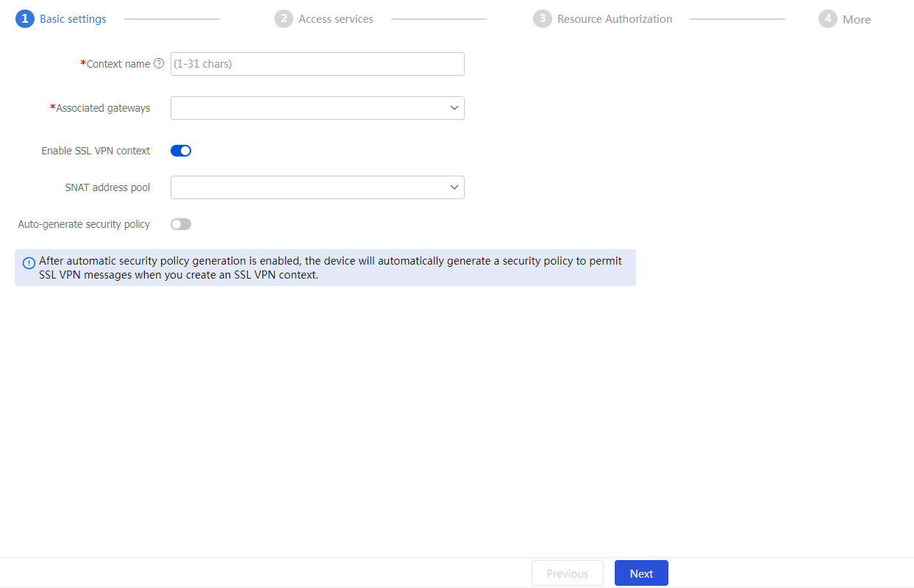Focus the Context name input field
Image resolution: width=914 pixels, height=588 pixels.
318,64
